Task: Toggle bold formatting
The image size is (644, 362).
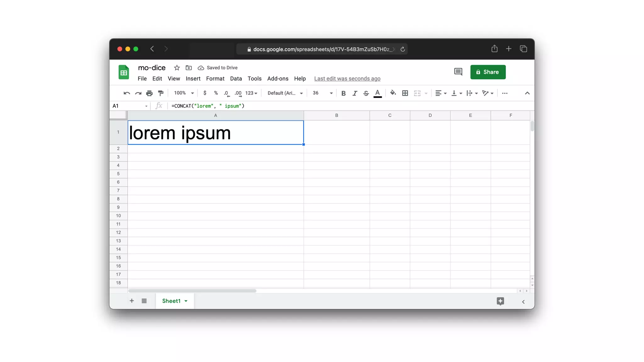Action: [x=343, y=93]
